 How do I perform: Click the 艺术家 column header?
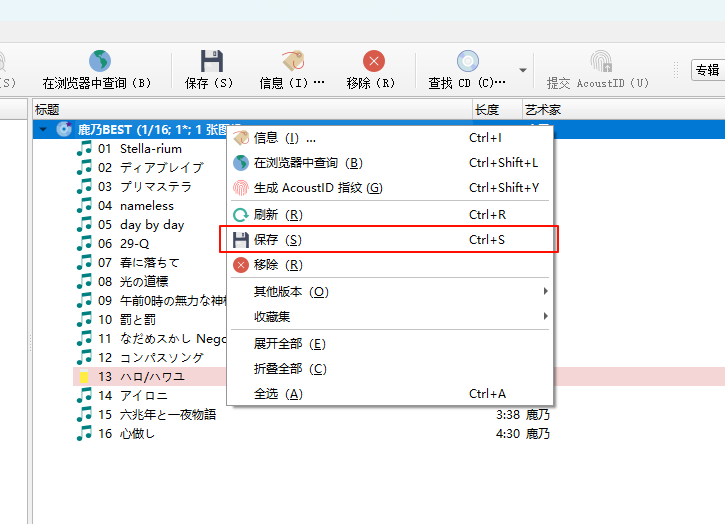tap(543, 109)
